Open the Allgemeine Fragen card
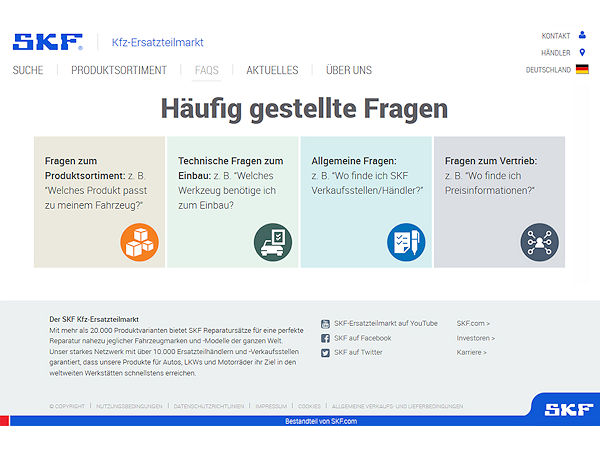This screenshot has width=600, height=450. pos(366,202)
